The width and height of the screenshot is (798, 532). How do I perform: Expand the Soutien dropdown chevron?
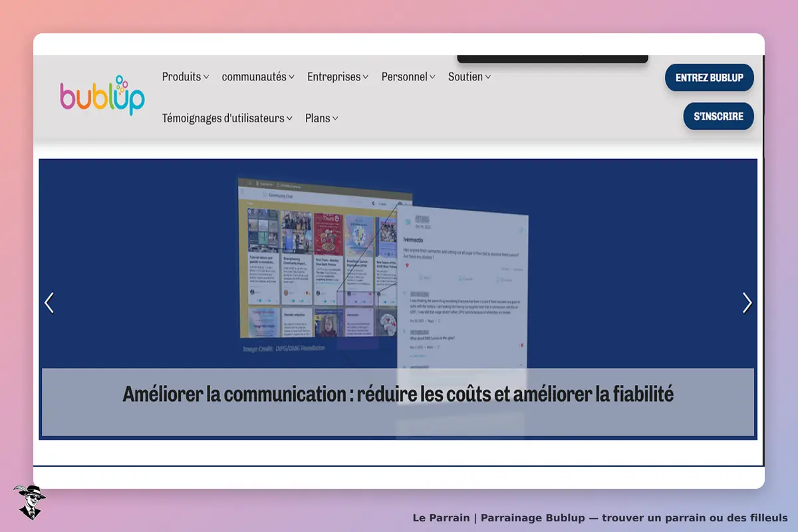[x=488, y=77]
